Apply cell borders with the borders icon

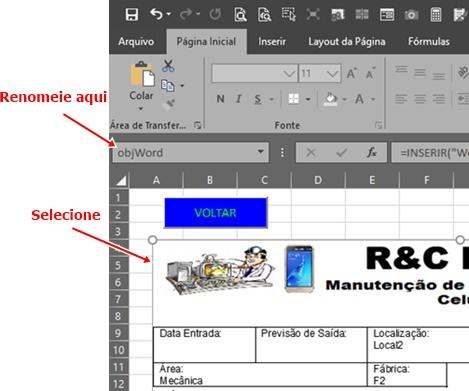click(294, 99)
